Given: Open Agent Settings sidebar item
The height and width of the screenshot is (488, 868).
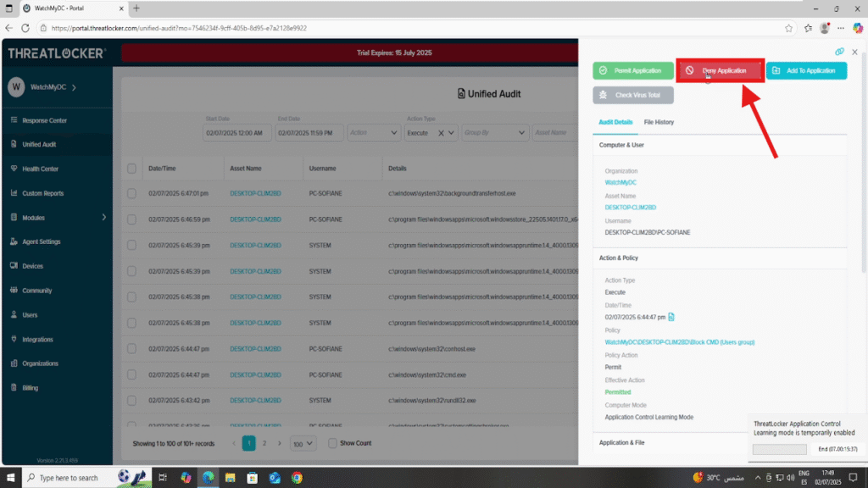Looking at the screenshot, I should 41,241.
